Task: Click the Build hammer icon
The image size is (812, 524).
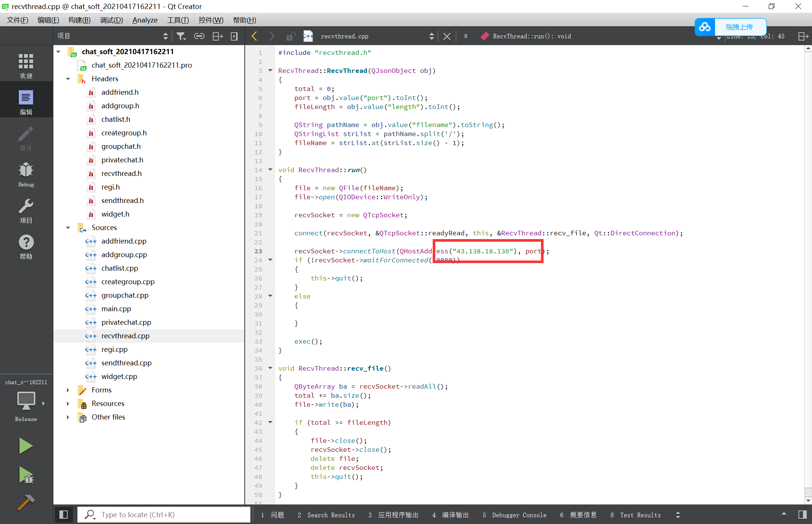Action: (x=26, y=502)
